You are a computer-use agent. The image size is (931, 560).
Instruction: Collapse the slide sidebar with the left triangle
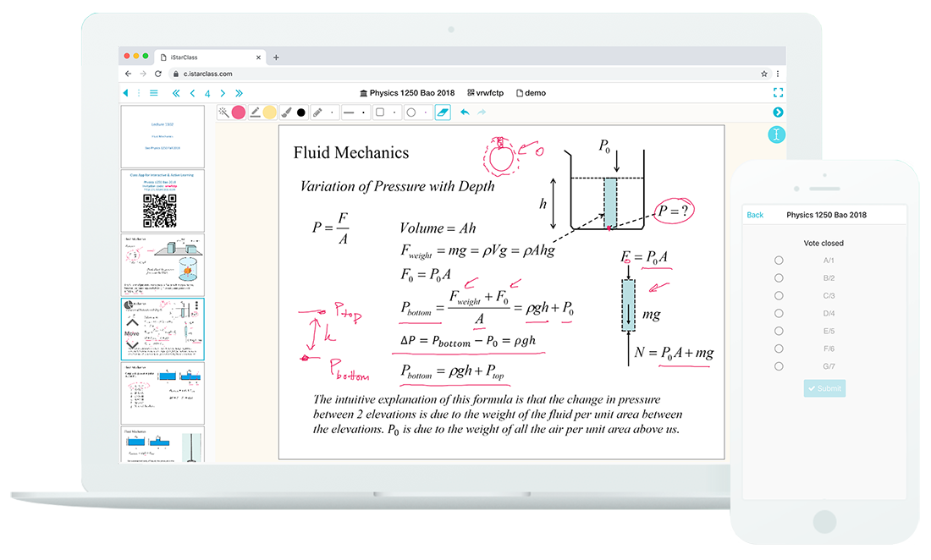pos(125,93)
